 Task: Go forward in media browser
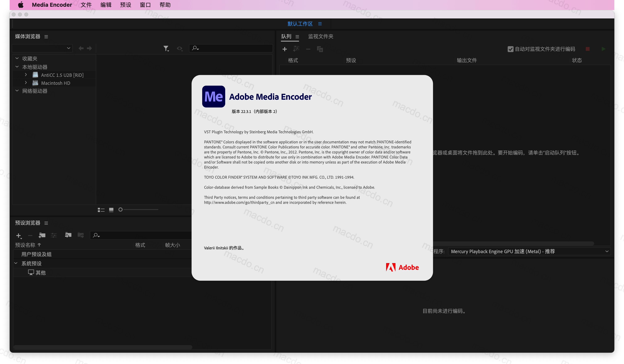tap(89, 48)
